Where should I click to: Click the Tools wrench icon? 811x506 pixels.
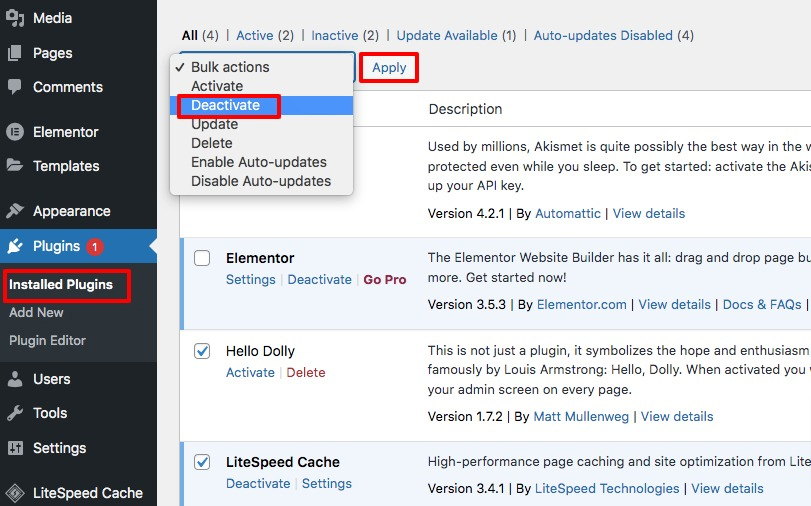pos(15,413)
